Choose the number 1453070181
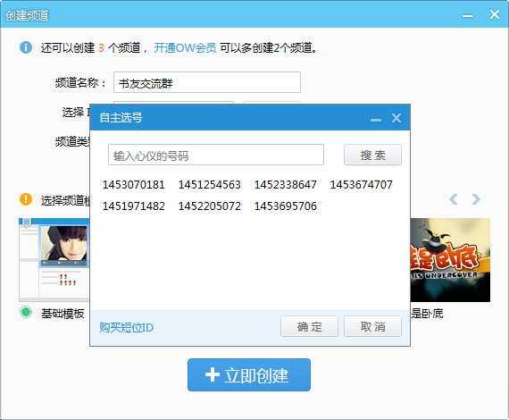The image size is (509, 420). 134,185
